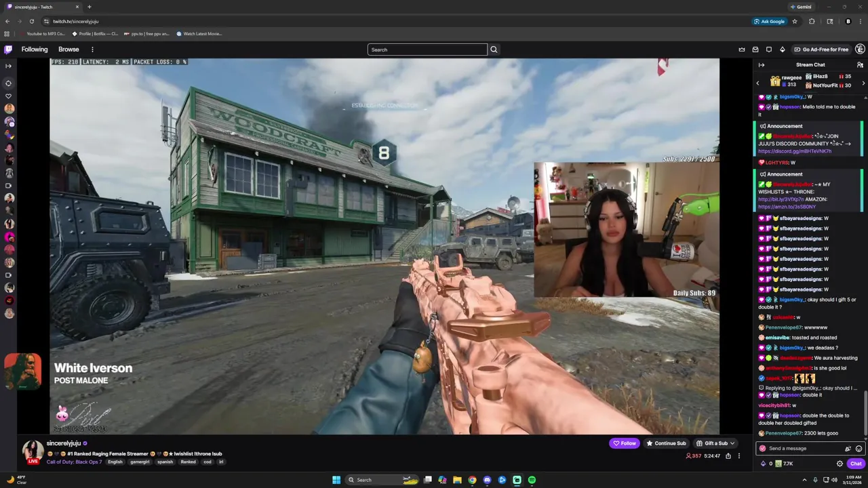The height and width of the screenshot is (488, 868).
Task: Open Youtube to MP3 bookmark
Action: [42, 33]
